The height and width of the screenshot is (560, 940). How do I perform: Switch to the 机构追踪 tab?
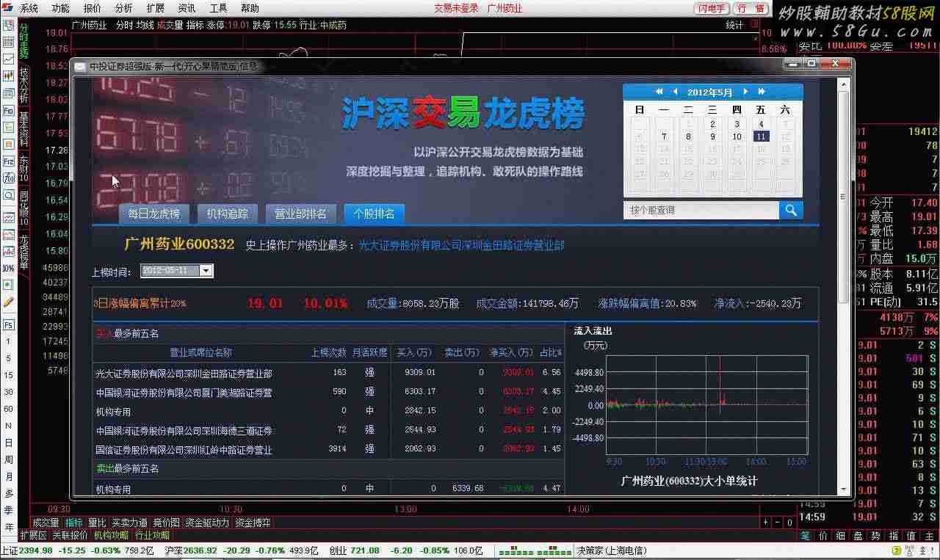coord(227,214)
